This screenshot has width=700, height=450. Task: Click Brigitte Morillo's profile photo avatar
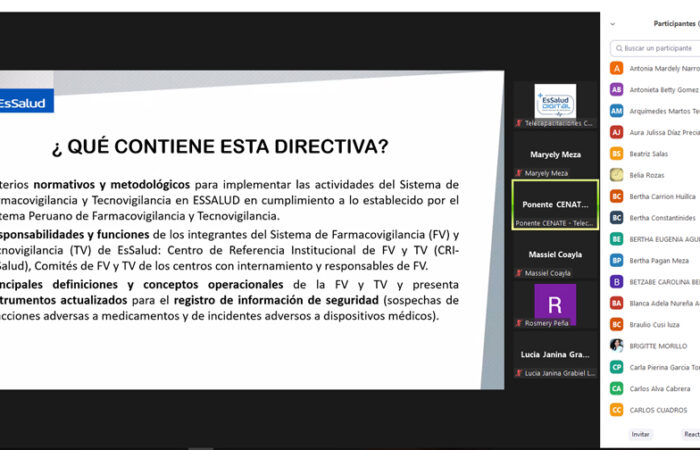tap(617, 345)
